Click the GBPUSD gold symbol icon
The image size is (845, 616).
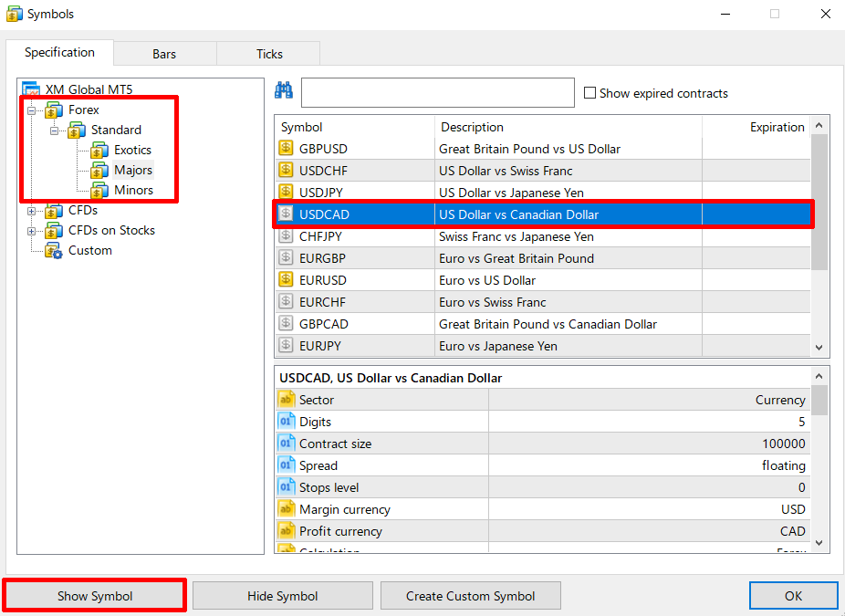pyautogui.click(x=286, y=149)
